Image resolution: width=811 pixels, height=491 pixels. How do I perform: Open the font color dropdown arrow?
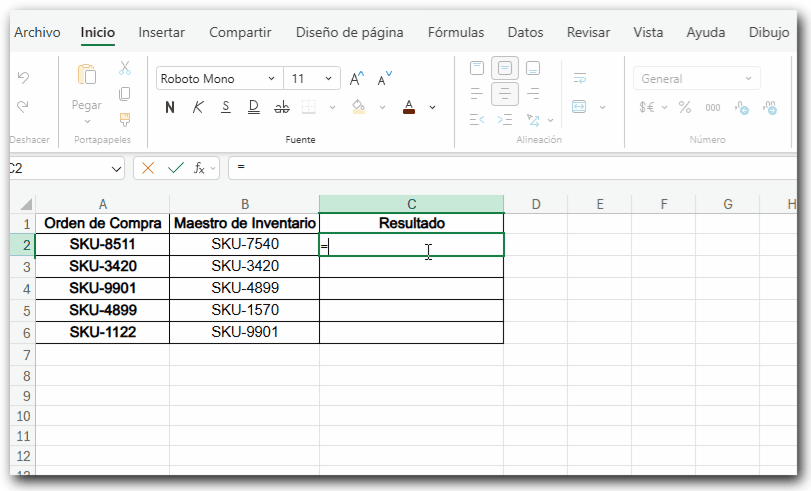pyautogui.click(x=432, y=108)
